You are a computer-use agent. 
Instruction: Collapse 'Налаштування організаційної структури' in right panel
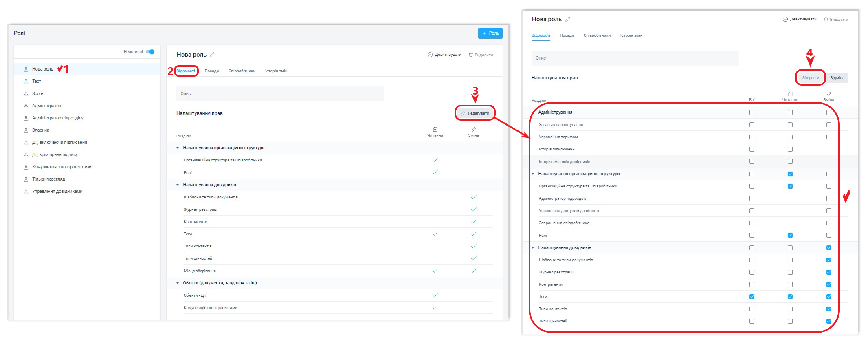[533, 174]
